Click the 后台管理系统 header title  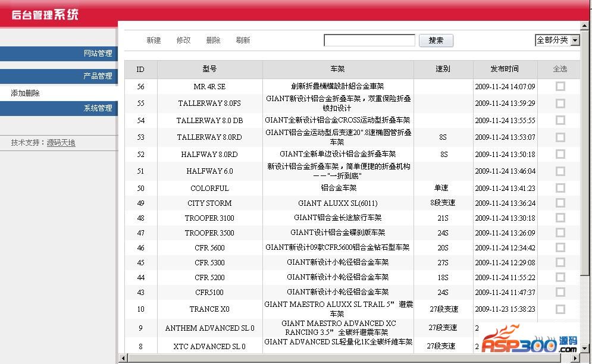coord(45,14)
